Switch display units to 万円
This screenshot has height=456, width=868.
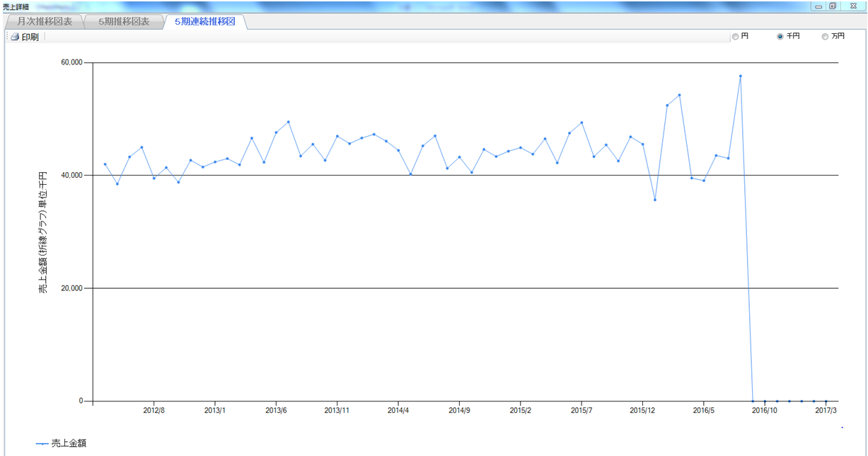click(825, 37)
